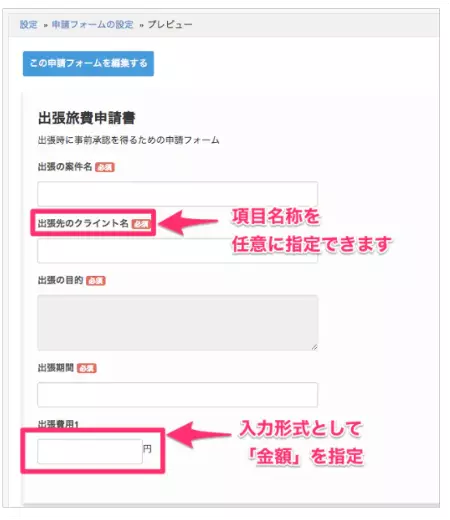450x520 pixels.
Task: Click the 出張費用1 field label
Action: pos(58,424)
